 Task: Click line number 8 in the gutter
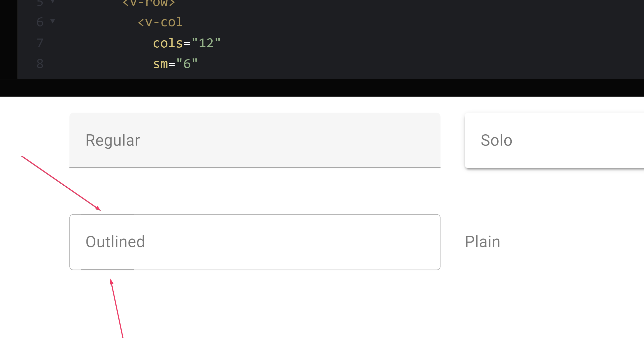click(x=40, y=64)
